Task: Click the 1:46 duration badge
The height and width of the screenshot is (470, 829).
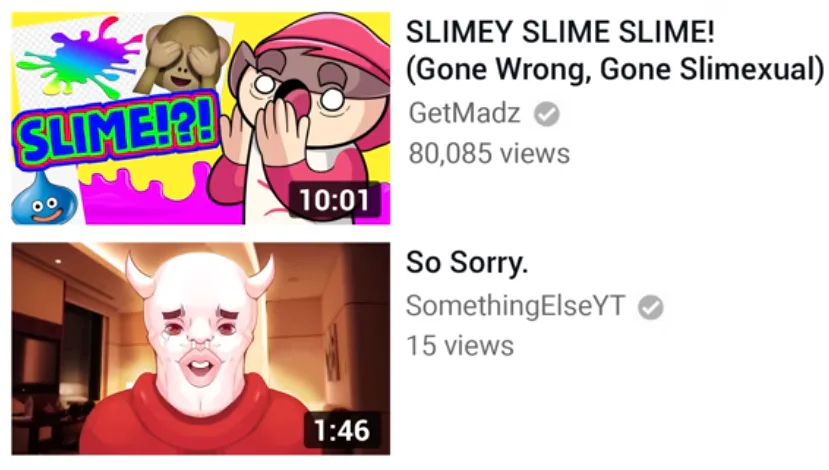Action: pyautogui.click(x=342, y=430)
